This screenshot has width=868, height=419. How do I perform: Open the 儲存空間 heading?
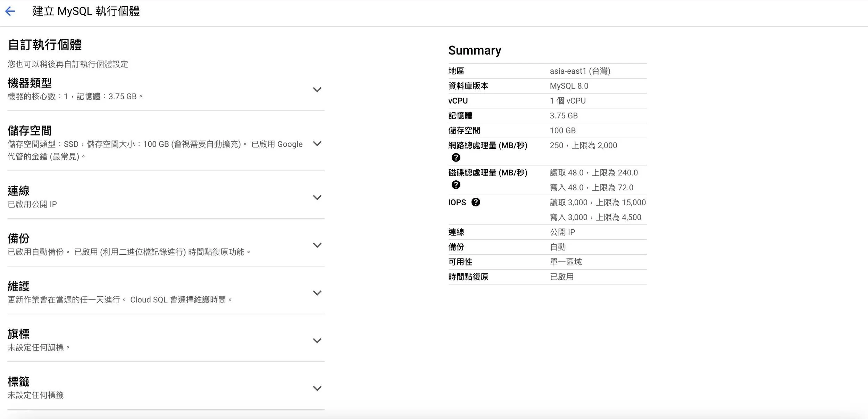pos(30,131)
